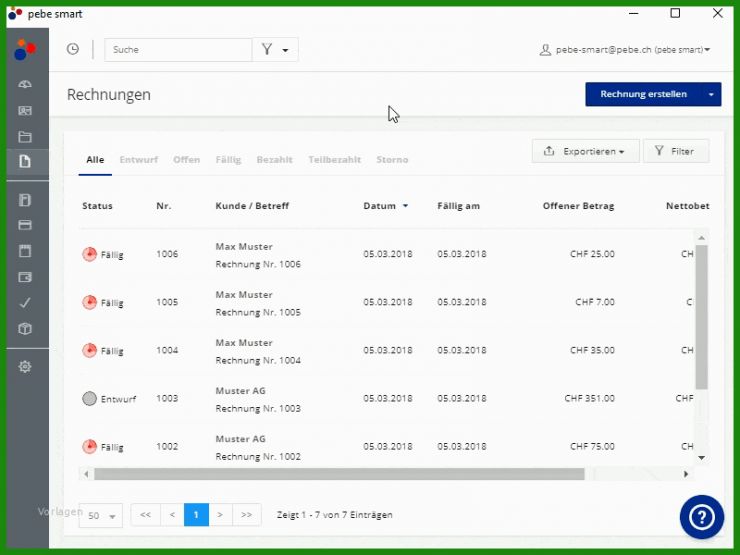The width and height of the screenshot is (740, 555).
Task: Open the Exportieren dropdown
Action: [x=585, y=151]
